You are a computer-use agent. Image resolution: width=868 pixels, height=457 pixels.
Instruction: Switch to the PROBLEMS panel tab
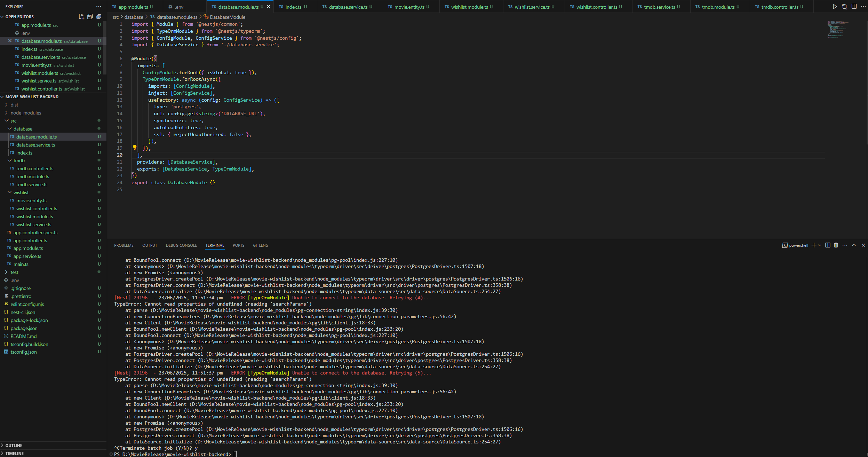click(x=124, y=245)
